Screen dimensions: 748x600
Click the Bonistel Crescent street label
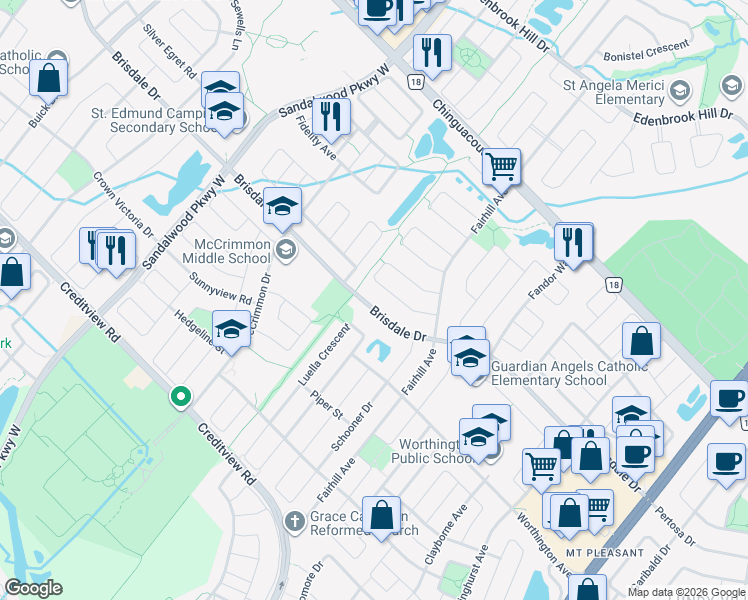coord(646,50)
